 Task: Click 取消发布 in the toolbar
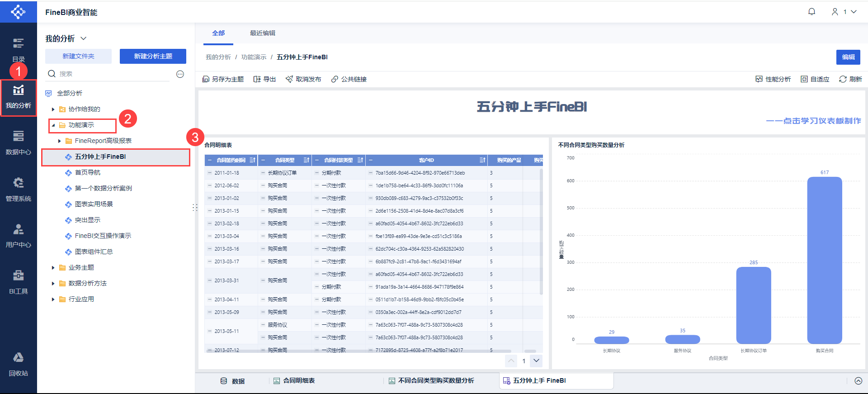click(x=303, y=79)
